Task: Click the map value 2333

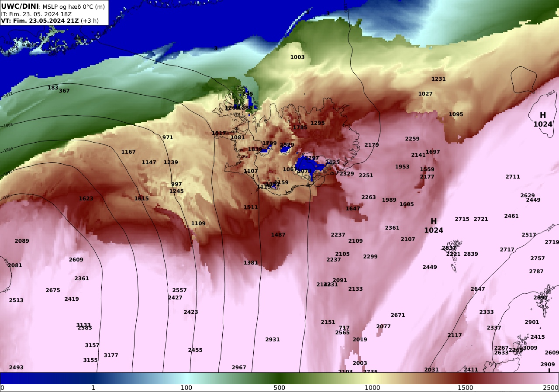Action: coord(487,312)
